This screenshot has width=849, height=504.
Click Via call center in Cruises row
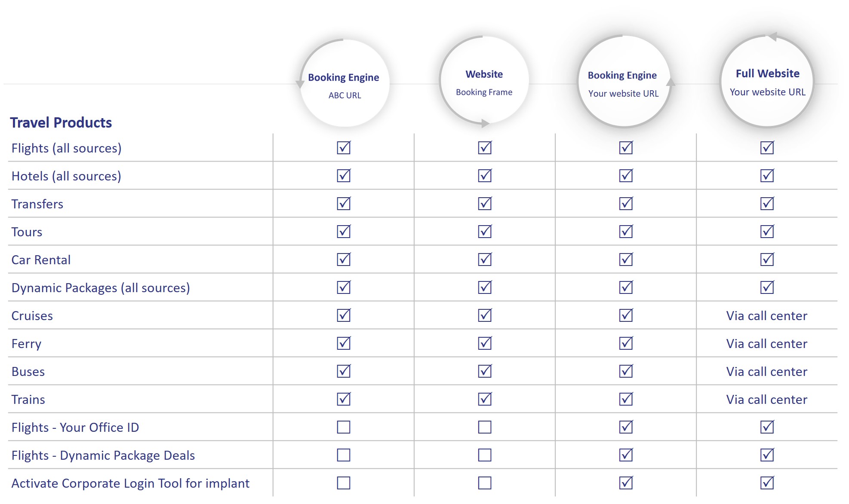(766, 316)
